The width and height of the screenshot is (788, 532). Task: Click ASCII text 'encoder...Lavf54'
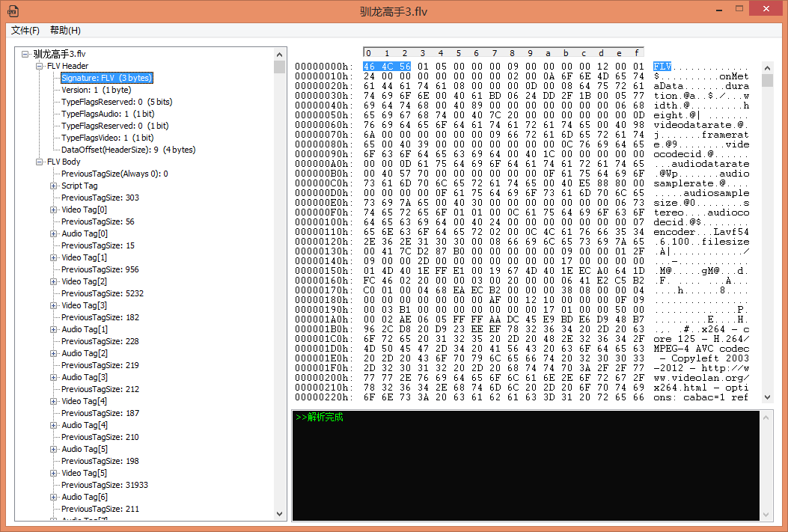click(701, 232)
